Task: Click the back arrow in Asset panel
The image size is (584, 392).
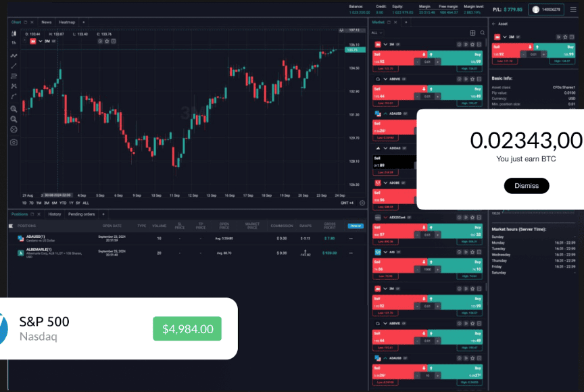Action: click(494, 23)
